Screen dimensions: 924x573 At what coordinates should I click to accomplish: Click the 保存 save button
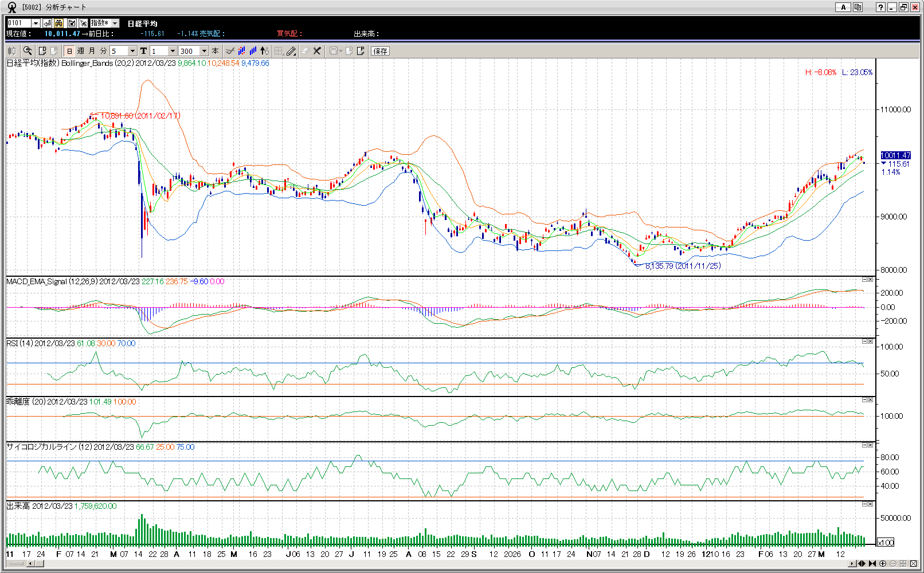[380, 51]
